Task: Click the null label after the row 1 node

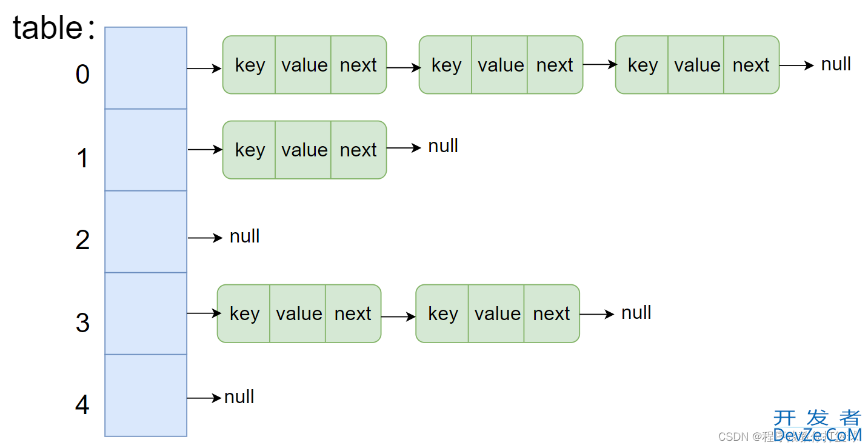Action: click(x=443, y=146)
